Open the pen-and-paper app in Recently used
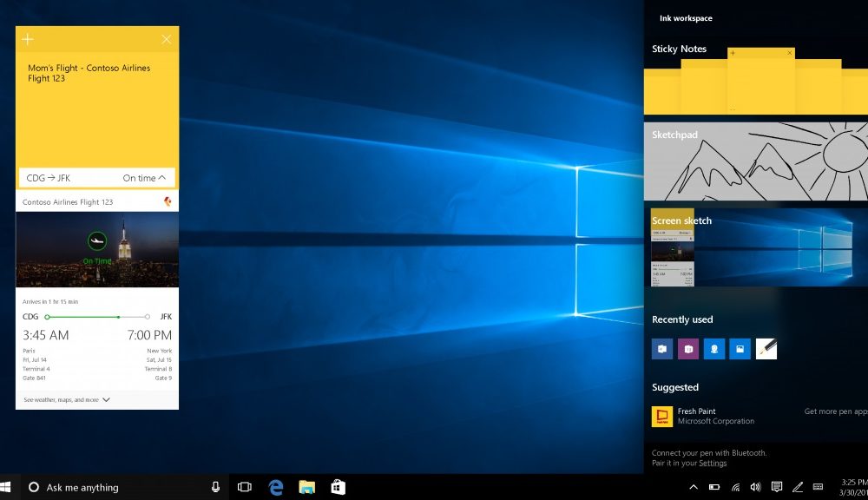The image size is (868, 500). (x=766, y=349)
